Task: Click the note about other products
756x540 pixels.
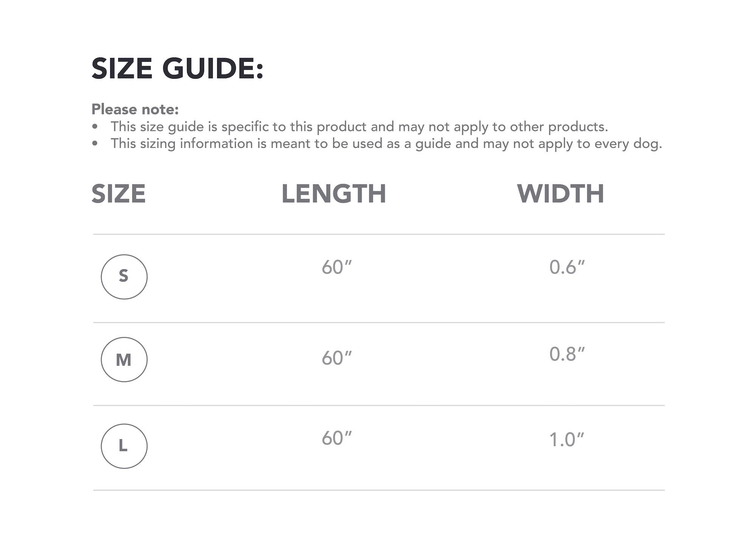Action: tap(359, 127)
